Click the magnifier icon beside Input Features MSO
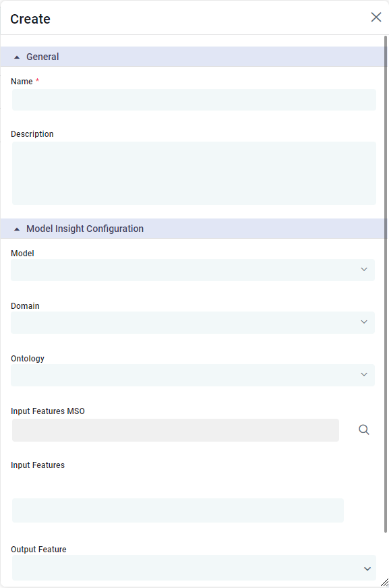This screenshot has height=588, width=389. (x=363, y=430)
